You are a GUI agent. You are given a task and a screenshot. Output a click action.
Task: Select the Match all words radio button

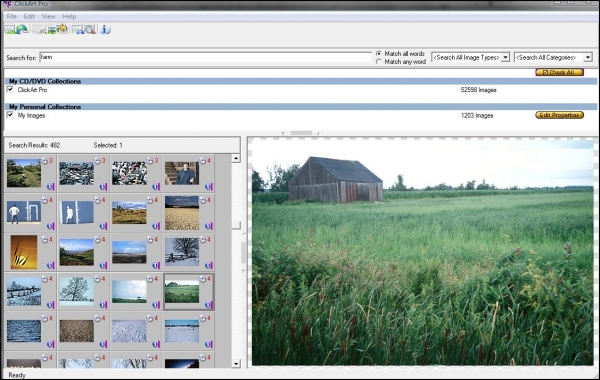[x=379, y=54]
